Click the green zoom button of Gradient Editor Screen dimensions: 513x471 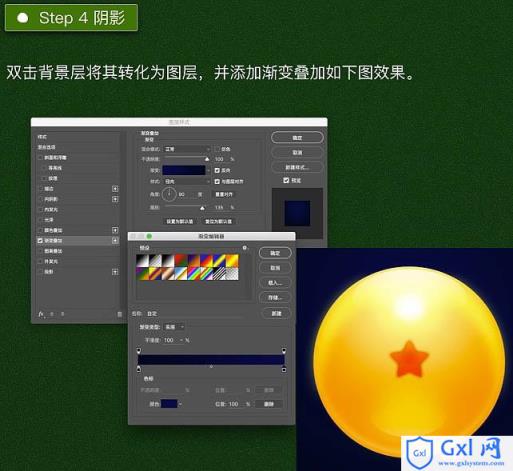[149, 236]
